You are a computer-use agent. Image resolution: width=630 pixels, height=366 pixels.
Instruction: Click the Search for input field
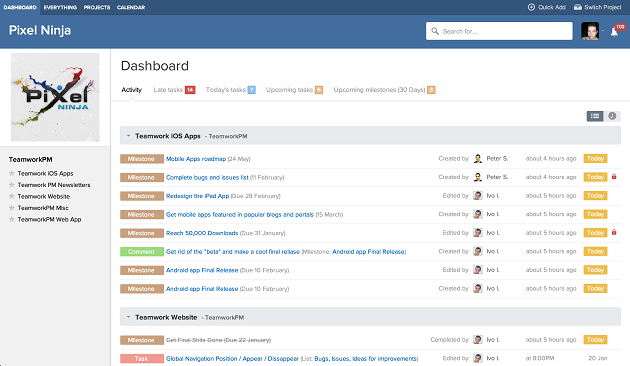pyautogui.click(x=499, y=31)
